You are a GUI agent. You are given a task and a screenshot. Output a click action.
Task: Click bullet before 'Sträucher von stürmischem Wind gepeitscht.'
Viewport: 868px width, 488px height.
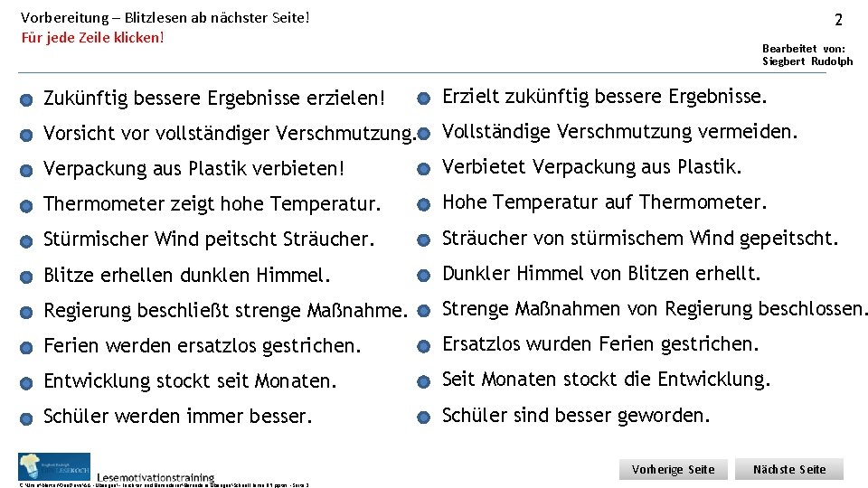[423, 240]
